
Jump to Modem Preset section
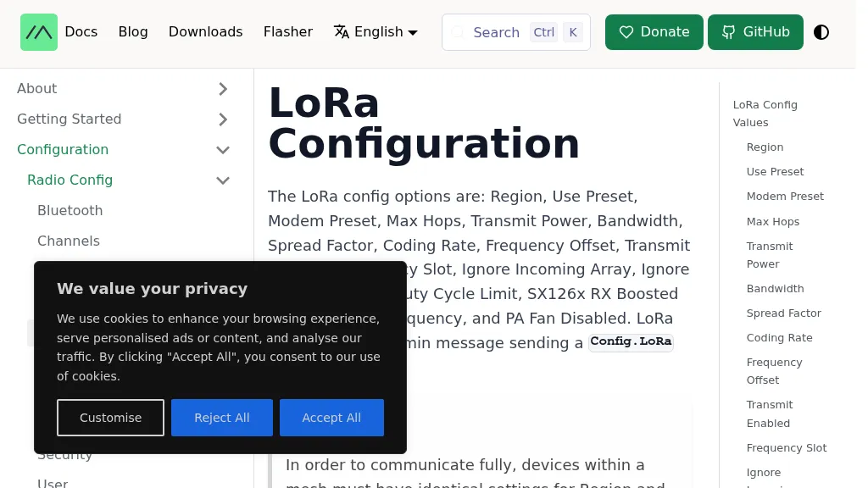point(785,197)
